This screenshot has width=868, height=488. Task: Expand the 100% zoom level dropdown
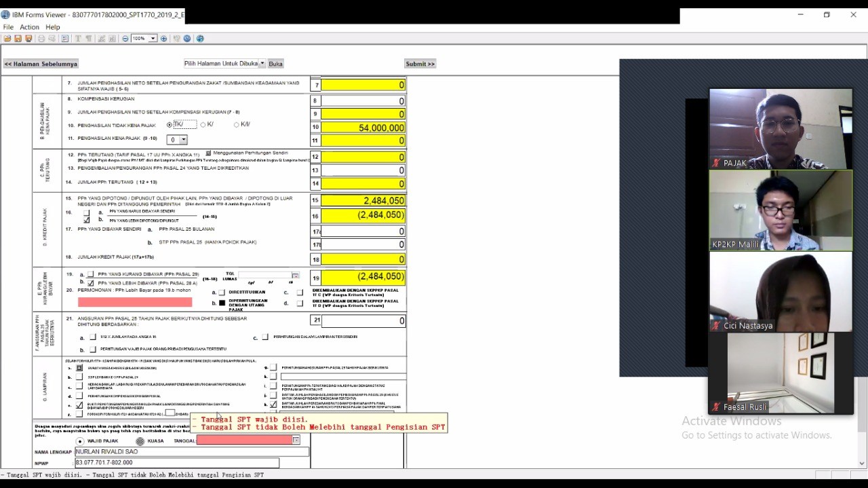[153, 39]
